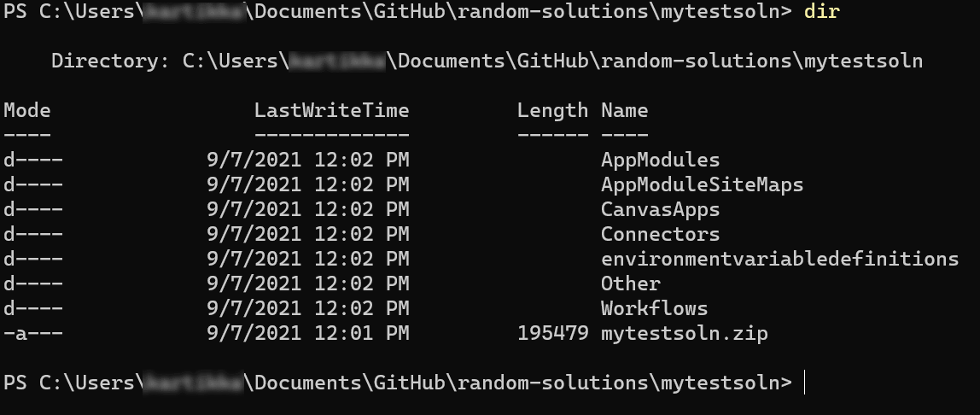This screenshot has height=415, width=980.
Task: Select the Connectors directory name
Action: (660, 234)
